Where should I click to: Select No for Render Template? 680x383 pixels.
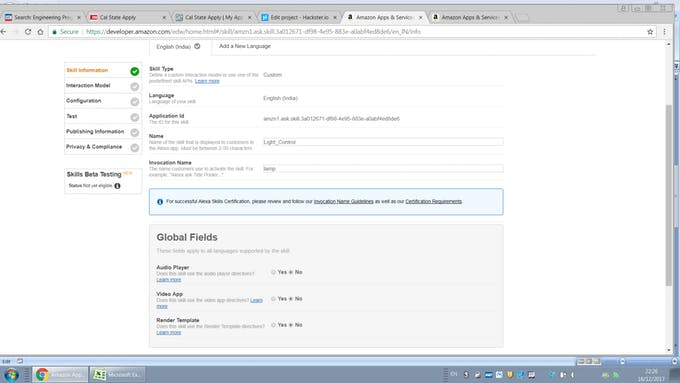click(x=291, y=325)
